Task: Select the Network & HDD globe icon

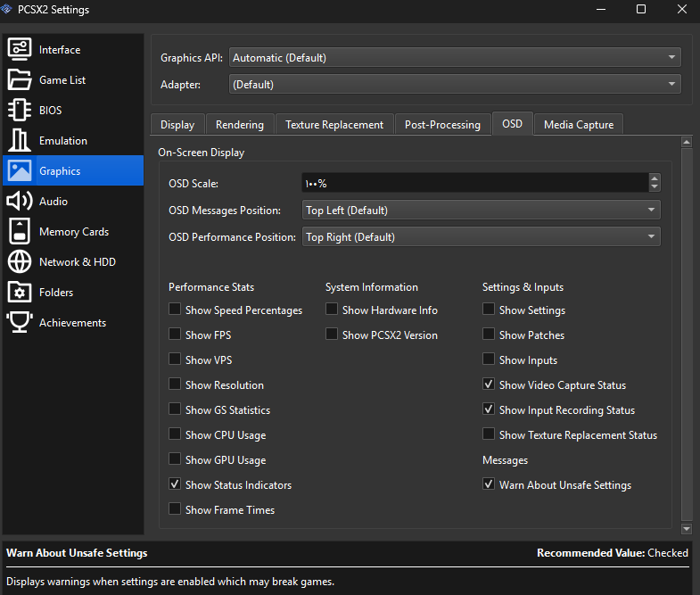Action: point(20,261)
